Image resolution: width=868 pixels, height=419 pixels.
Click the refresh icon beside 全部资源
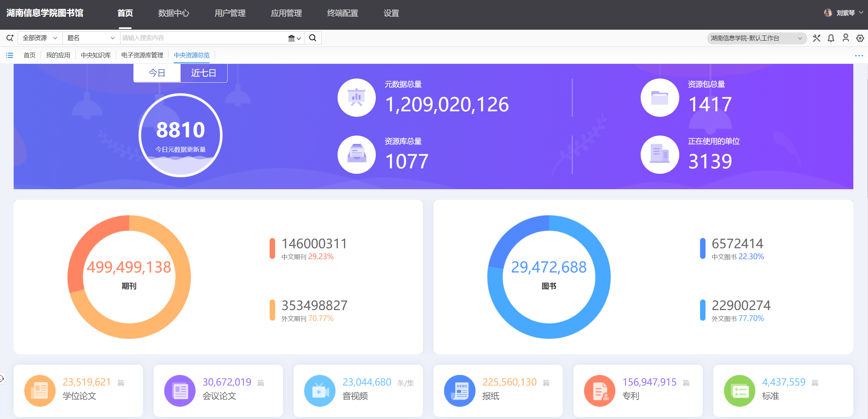10,38
